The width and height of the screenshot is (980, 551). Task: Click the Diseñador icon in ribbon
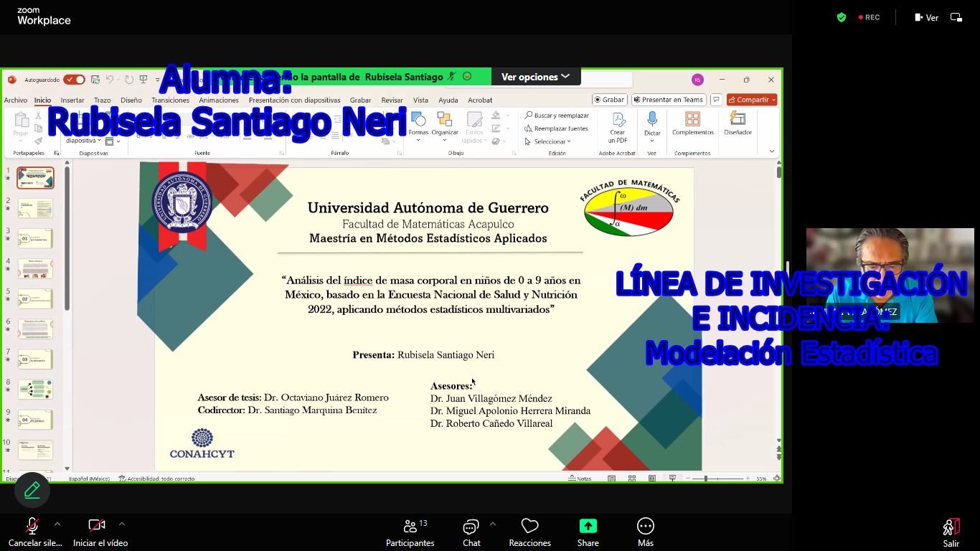click(738, 119)
